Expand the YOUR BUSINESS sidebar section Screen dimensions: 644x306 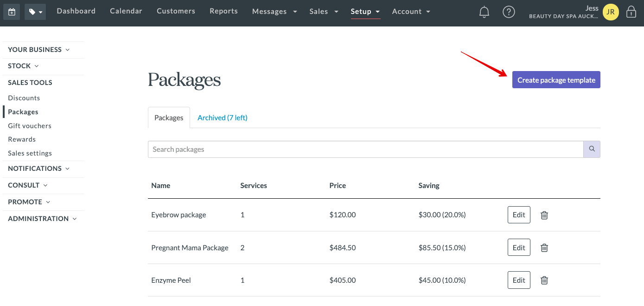(39, 50)
